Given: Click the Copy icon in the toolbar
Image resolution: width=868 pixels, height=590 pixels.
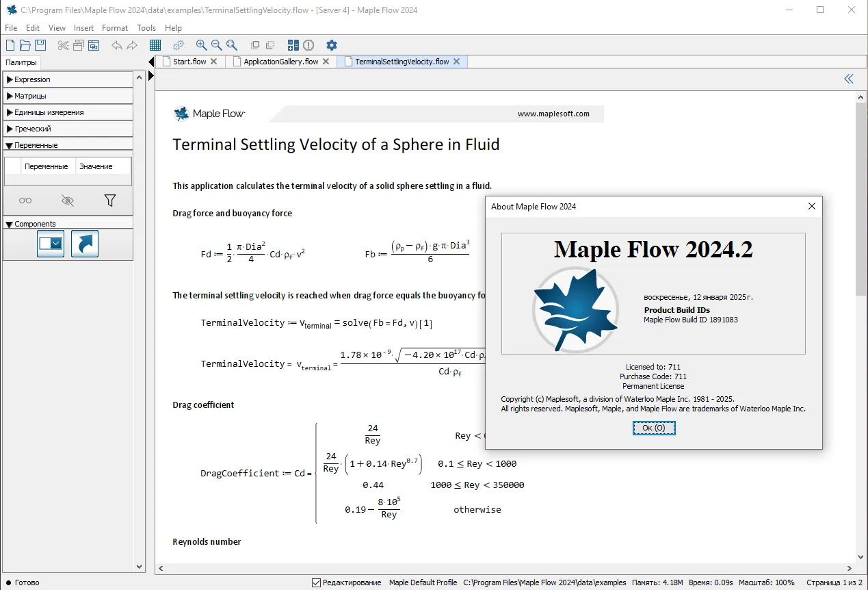Looking at the screenshot, I should click(x=79, y=45).
